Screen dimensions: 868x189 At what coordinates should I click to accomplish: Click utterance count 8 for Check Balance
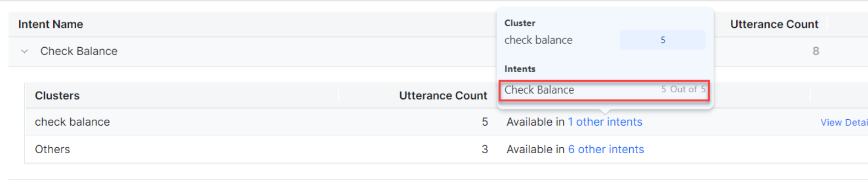coord(815,51)
